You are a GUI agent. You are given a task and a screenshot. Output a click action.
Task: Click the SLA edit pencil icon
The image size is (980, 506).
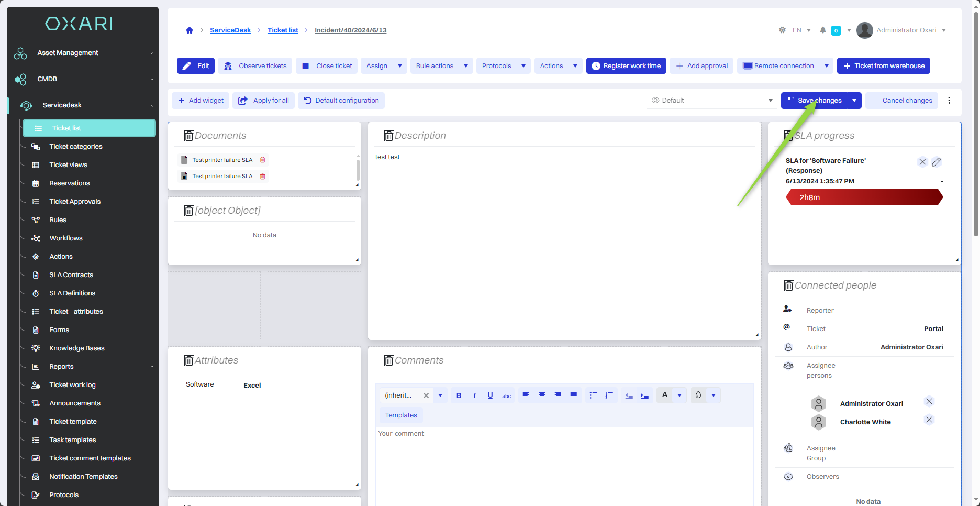(937, 162)
